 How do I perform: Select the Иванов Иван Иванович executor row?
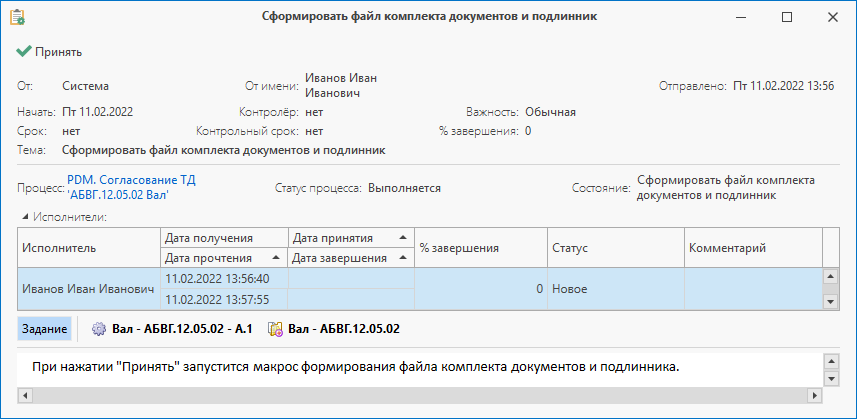(420, 289)
